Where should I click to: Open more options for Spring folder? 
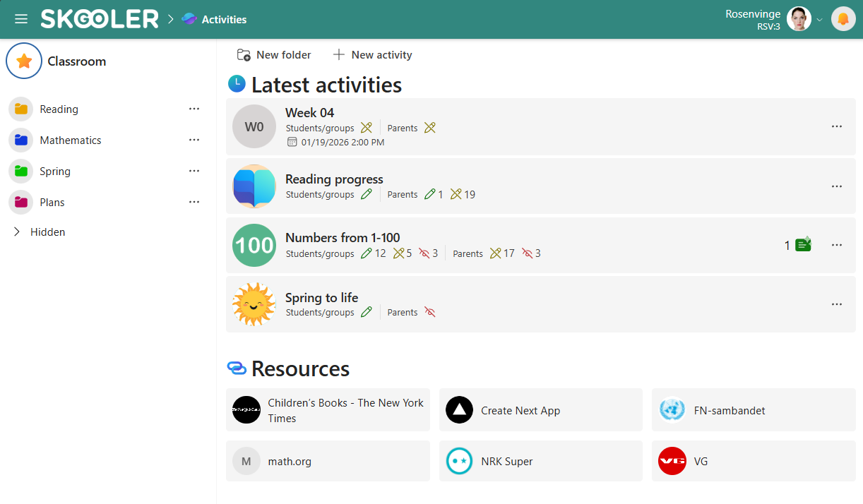click(194, 172)
